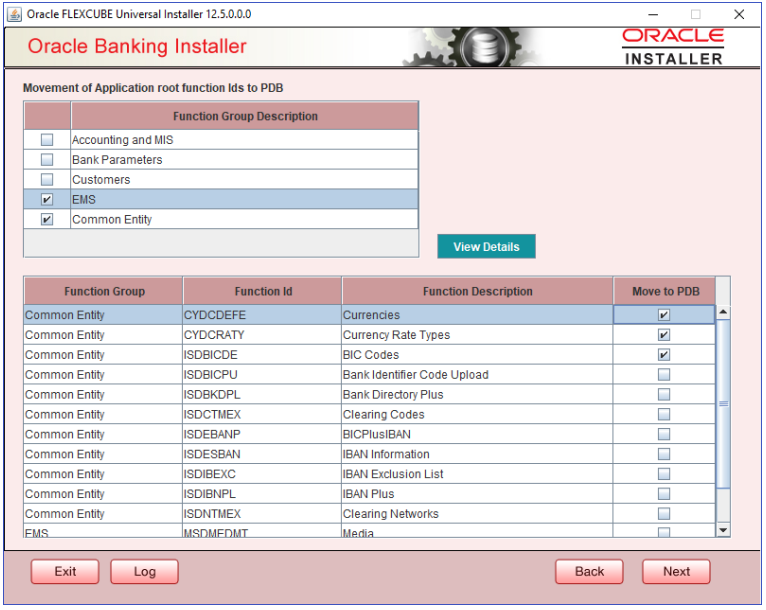Viewport: 766px width, 610px height.
Task: Go to previous step with Back
Action: click(589, 571)
